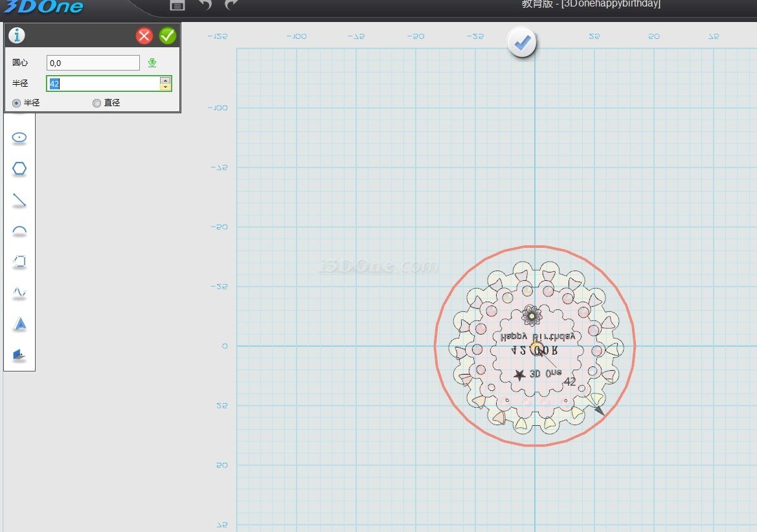This screenshot has width=757, height=532.
Task: Increase radius with the up spinner arrow
Action: coord(165,80)
